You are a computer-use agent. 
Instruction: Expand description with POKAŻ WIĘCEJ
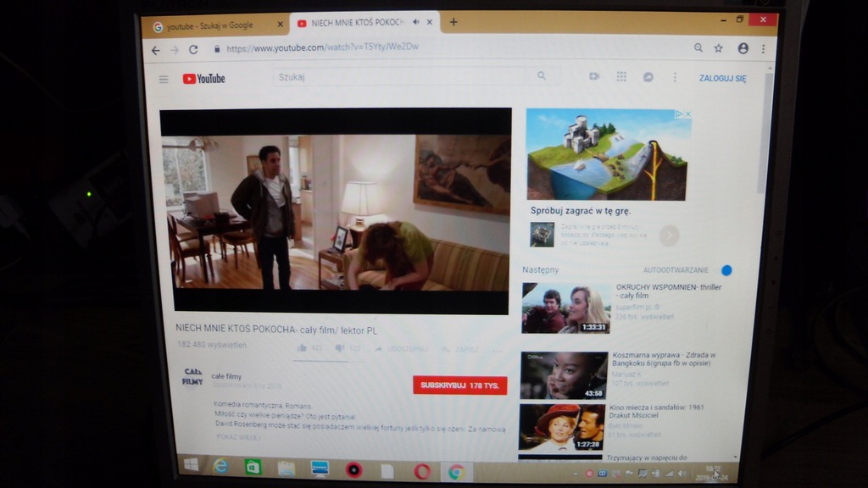tap(238, 437)
